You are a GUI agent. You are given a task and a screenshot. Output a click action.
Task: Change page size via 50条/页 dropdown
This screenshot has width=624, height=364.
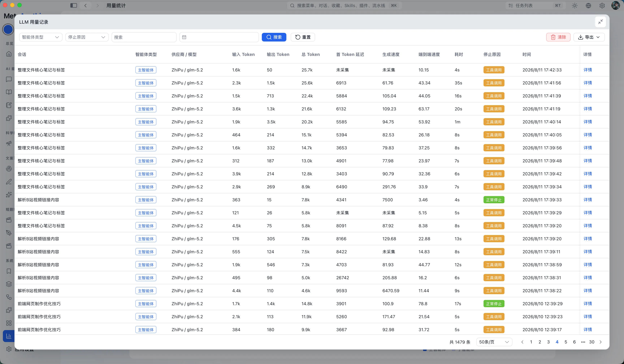pyautogui.click(x=494, y=342)
